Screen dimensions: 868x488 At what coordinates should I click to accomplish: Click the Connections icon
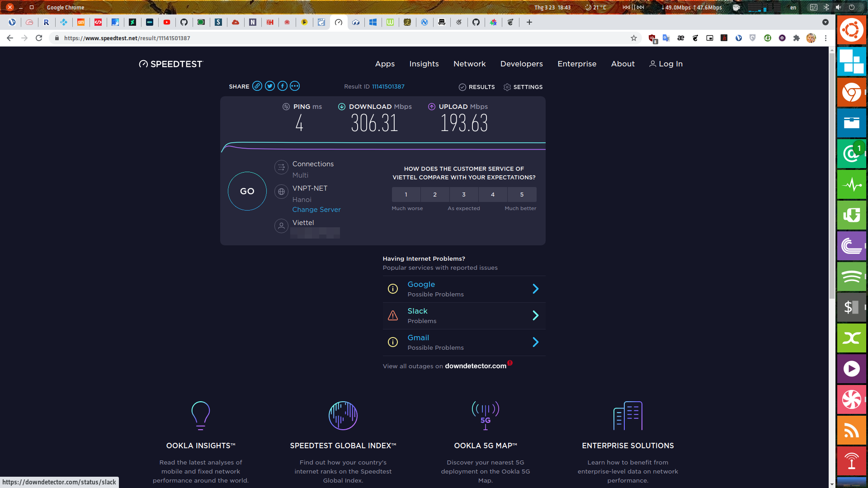tap(281, 167)
